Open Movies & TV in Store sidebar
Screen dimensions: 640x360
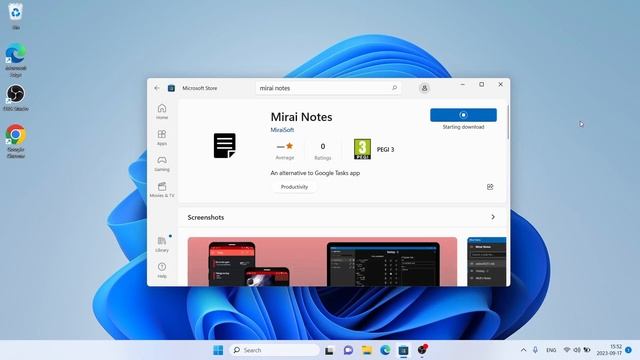tap(162, 190)
